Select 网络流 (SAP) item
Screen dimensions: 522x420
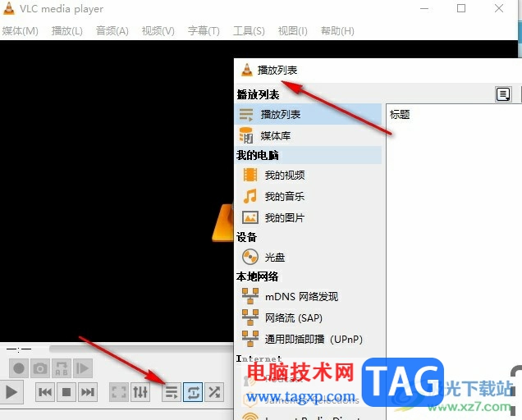pyautogui.click(x=309, y=317)
